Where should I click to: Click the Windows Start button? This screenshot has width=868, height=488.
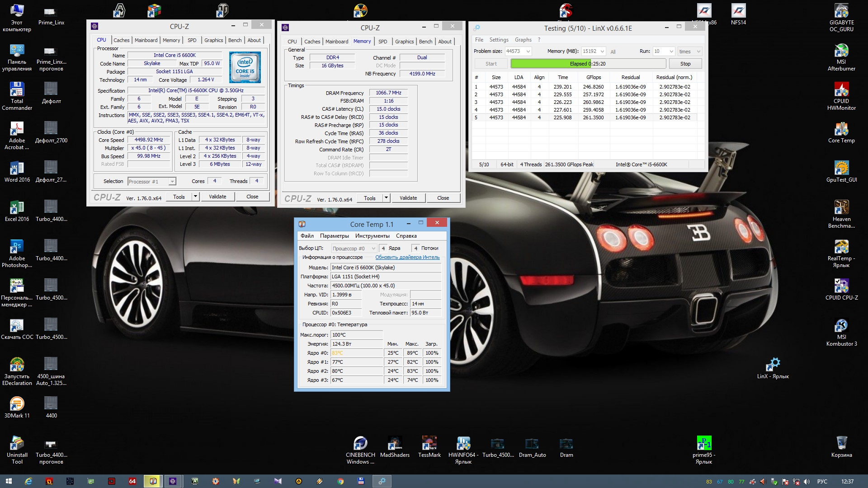point(9,481)
